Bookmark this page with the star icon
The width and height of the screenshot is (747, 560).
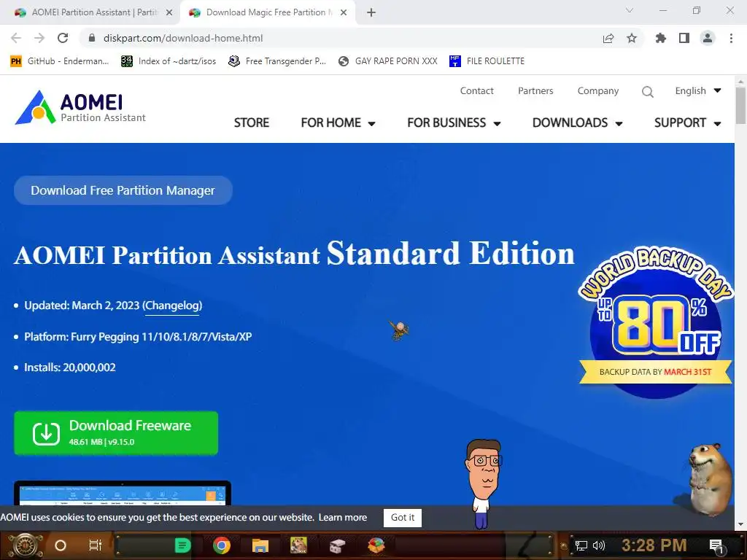(x=632, y=38)
